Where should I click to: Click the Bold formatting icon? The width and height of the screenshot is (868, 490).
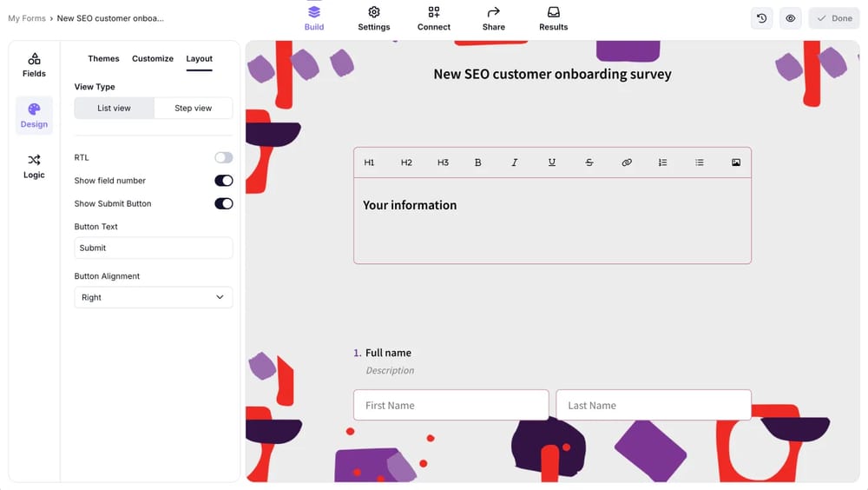(x=477, y=162)
